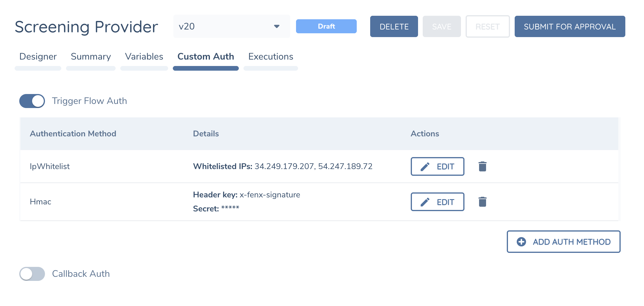
Task: Switch to the Designer tab
Action: coord(38,57)
